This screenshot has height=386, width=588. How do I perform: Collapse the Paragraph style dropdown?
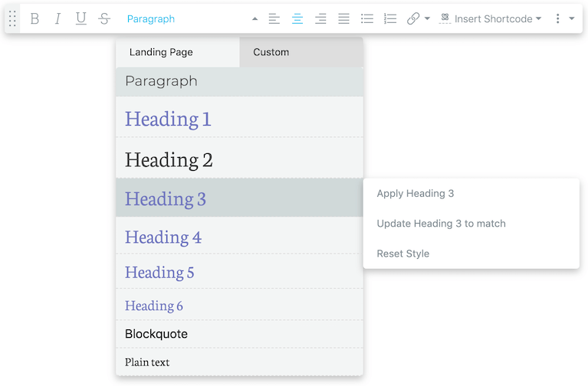pyautogui.click(x=255, y=18)
